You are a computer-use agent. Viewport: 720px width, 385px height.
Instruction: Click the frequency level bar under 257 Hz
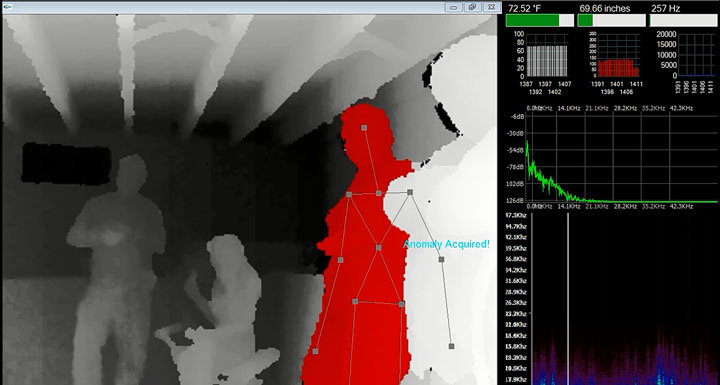683,20
